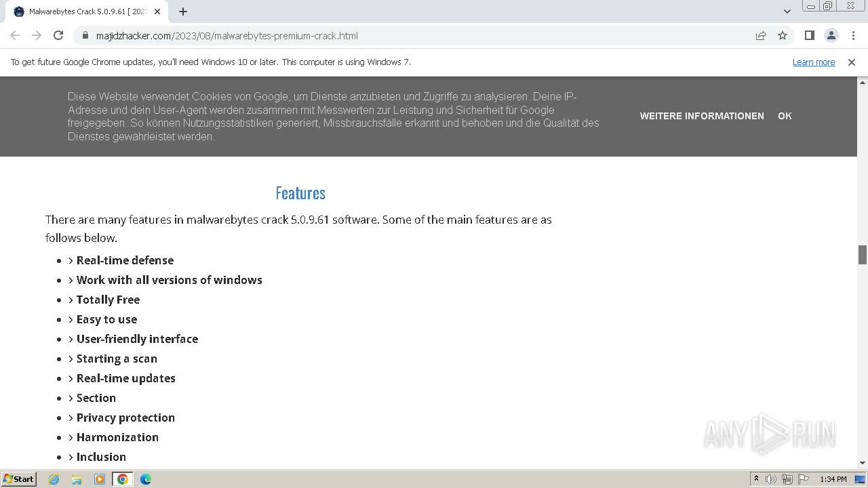This screenshot has height=488, width=868.
Task: Click 'Work with all versions of windows'
Action: tap(169, 280)
